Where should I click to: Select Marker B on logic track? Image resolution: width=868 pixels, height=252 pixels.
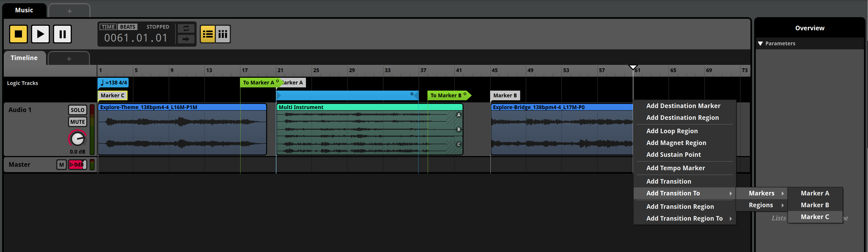(x=505, y=95)
